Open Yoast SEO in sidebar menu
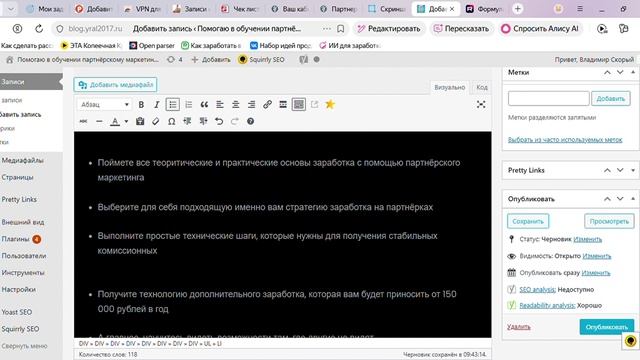 (x=16, y=312)
